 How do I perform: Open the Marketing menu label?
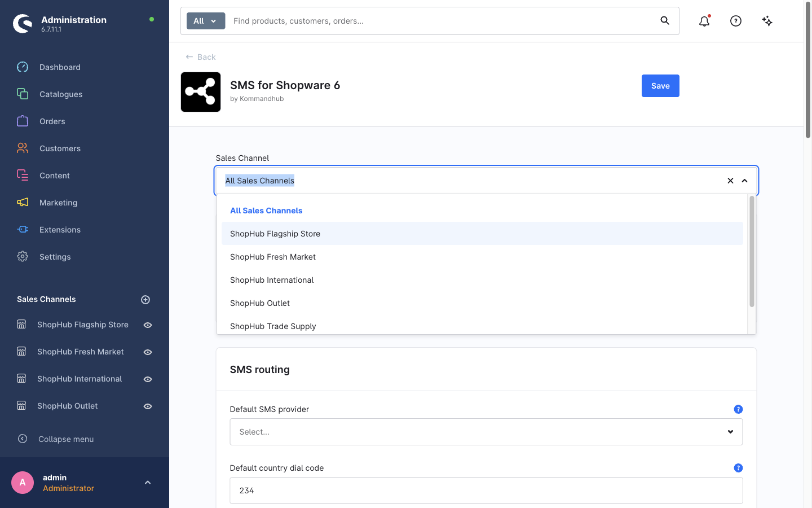pos(59,203)
